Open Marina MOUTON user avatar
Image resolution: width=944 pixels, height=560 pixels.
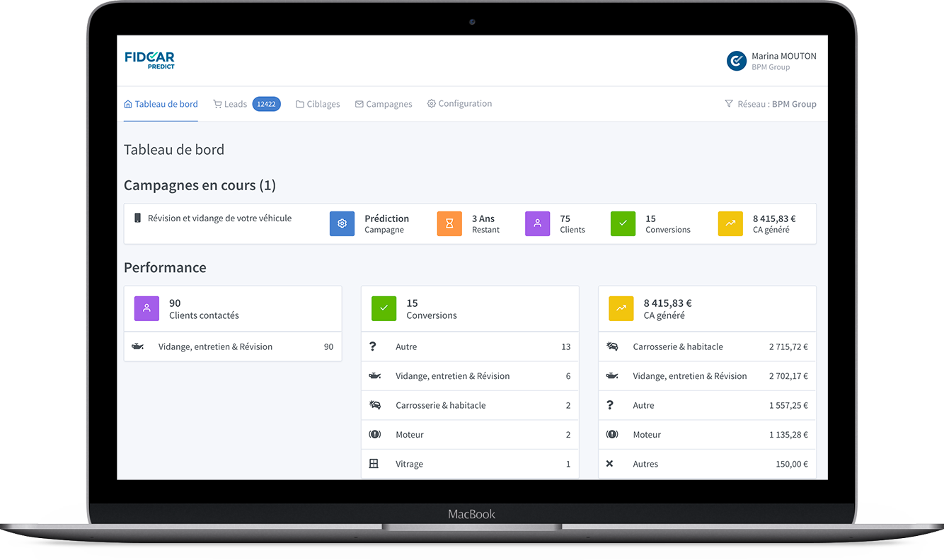click(x=737, y=61)
